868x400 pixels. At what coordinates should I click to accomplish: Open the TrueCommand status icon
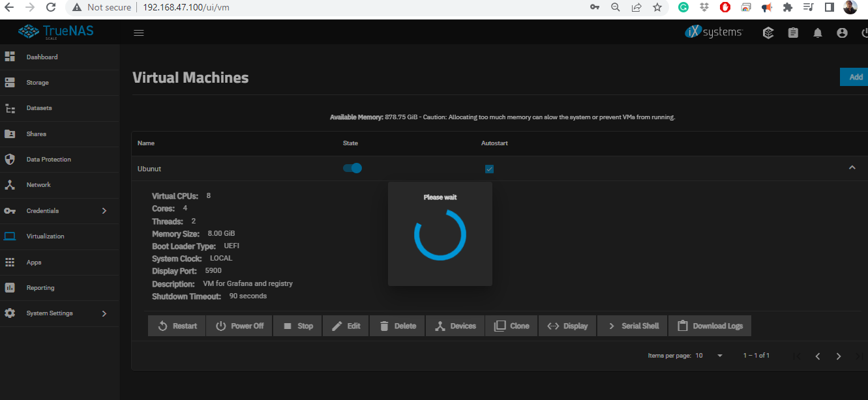tap(768, 33)
